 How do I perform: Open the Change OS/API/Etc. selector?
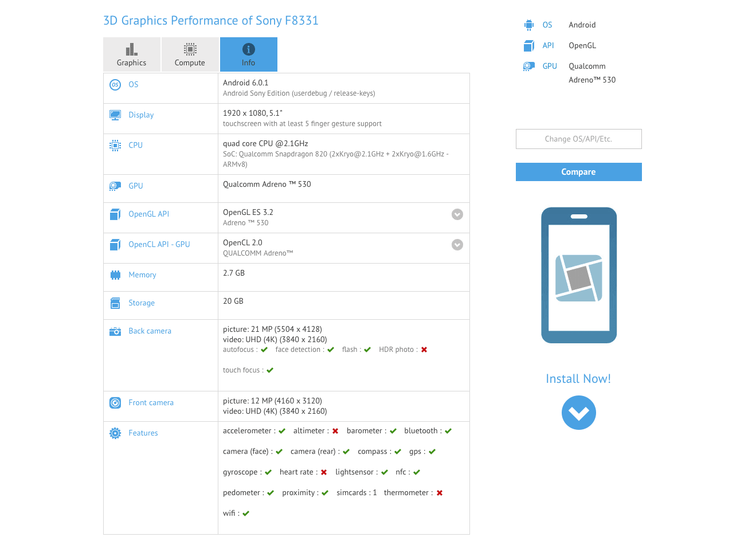tap(579, 139)
